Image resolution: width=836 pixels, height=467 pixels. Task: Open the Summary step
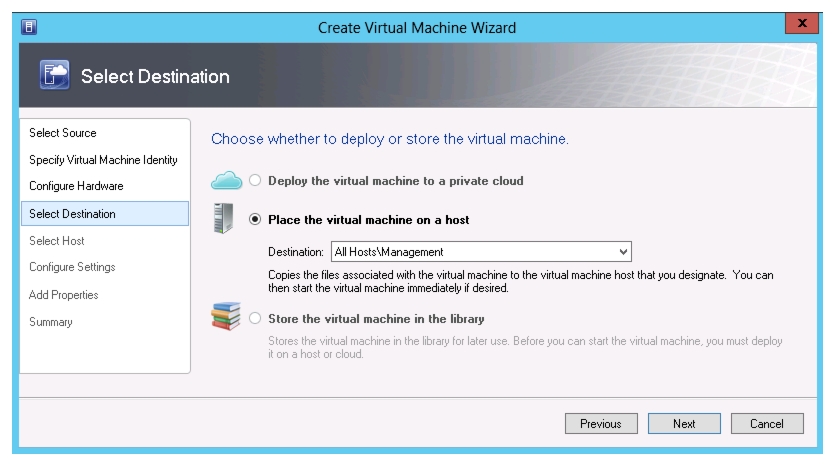pos(51,322)
